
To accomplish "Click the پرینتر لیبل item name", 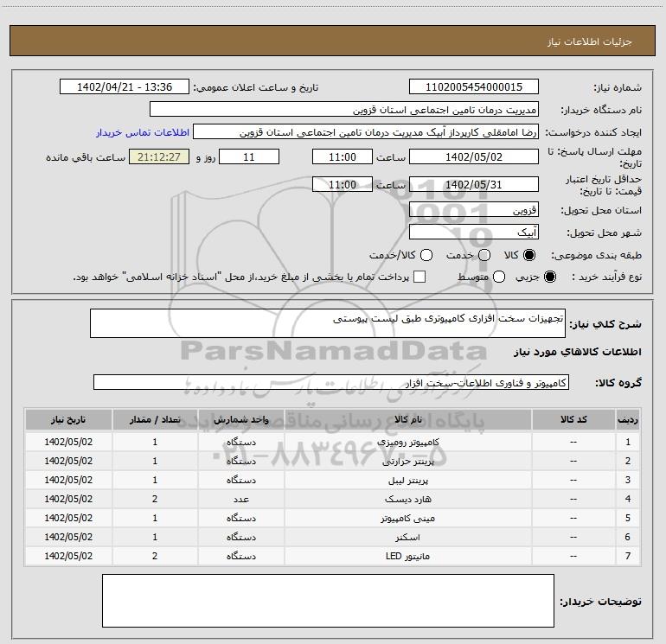I will pos(407,480).
